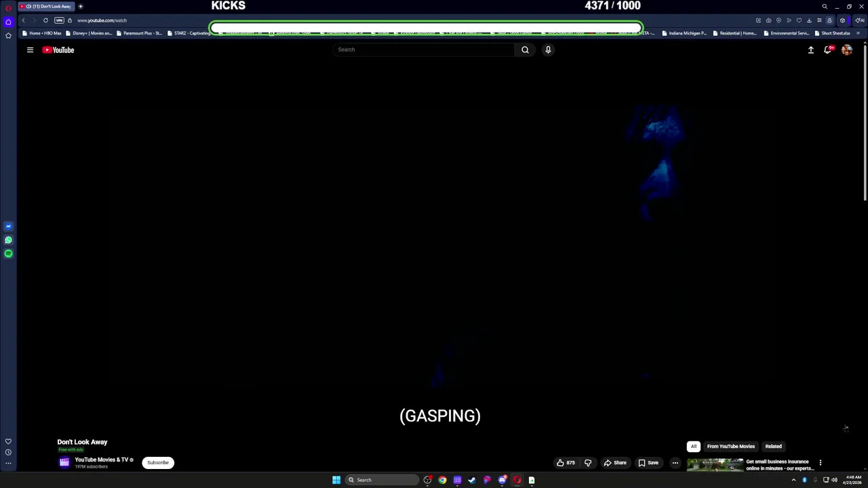
Task: Subscribe to YouTube Movies & TV
Action: click(158, 463)
